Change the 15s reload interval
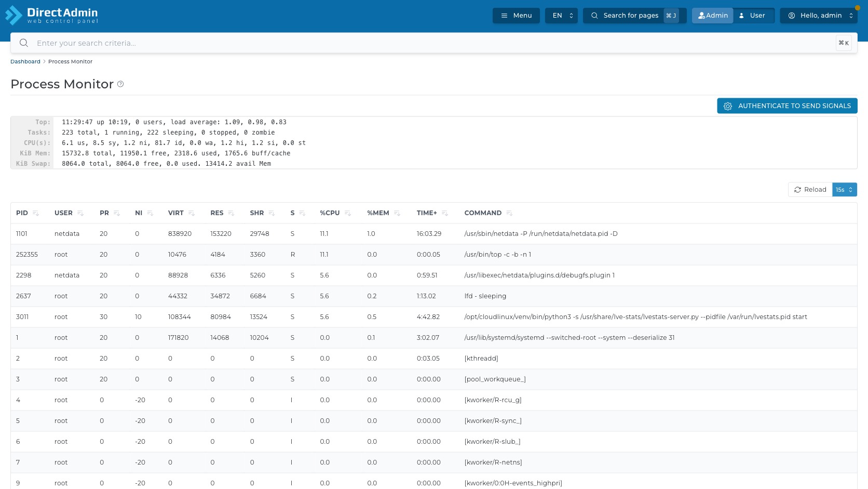The image size is (868, 489). point(844,190)
